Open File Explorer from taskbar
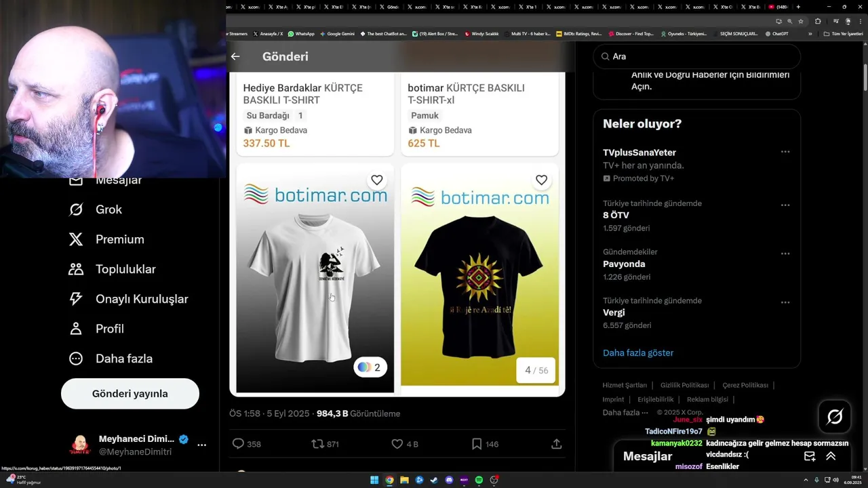The image size is (868, 488). (404, 480)
